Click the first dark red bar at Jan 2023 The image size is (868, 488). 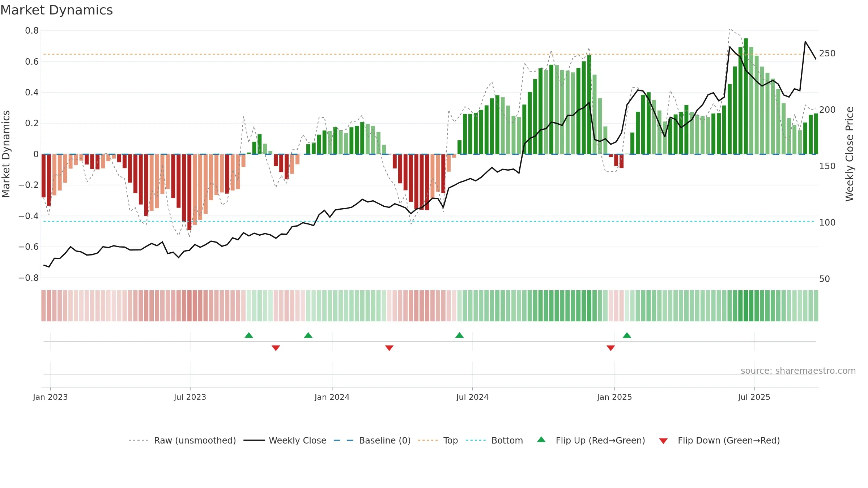(x=43, y=176)
